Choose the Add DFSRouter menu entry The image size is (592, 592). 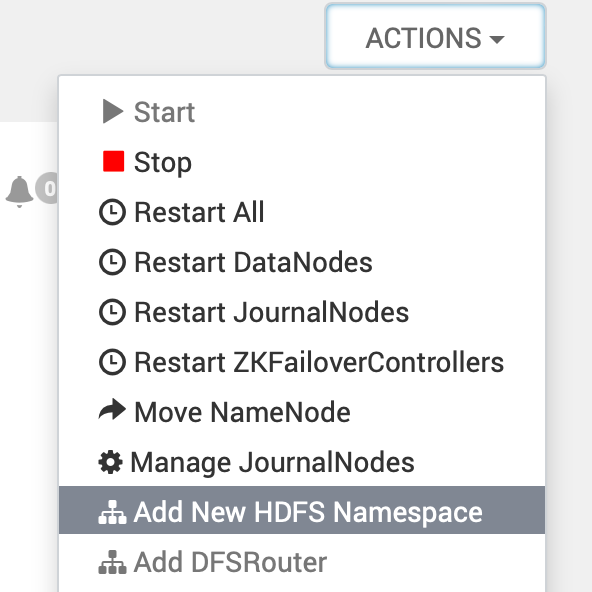coord(302,562)
